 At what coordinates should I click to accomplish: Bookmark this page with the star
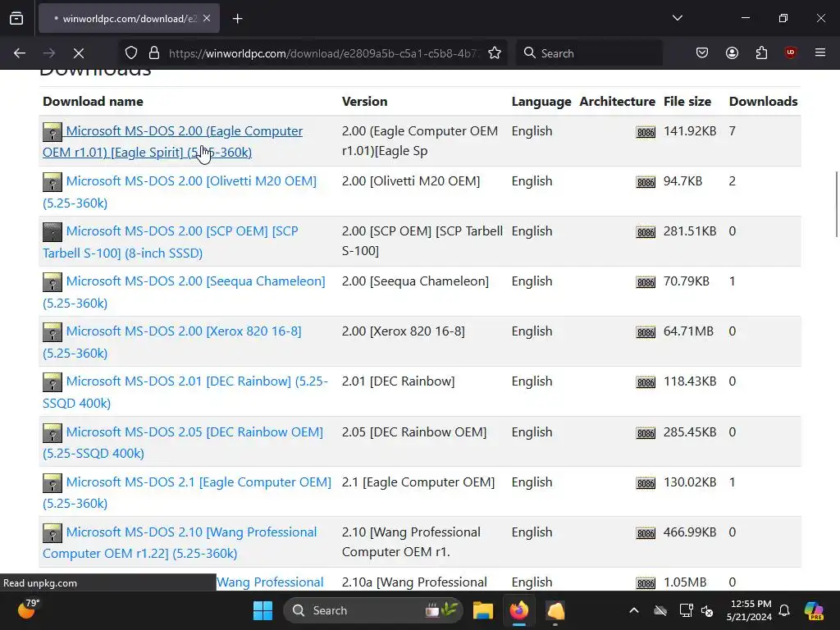click(x=495, y=53)
